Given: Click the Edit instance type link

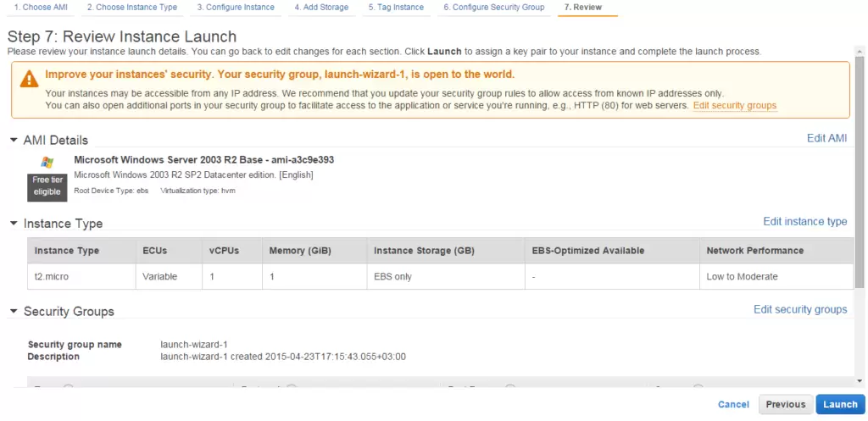Looking at the screenshot, I should pyautogui.click(x=805, y=221).
